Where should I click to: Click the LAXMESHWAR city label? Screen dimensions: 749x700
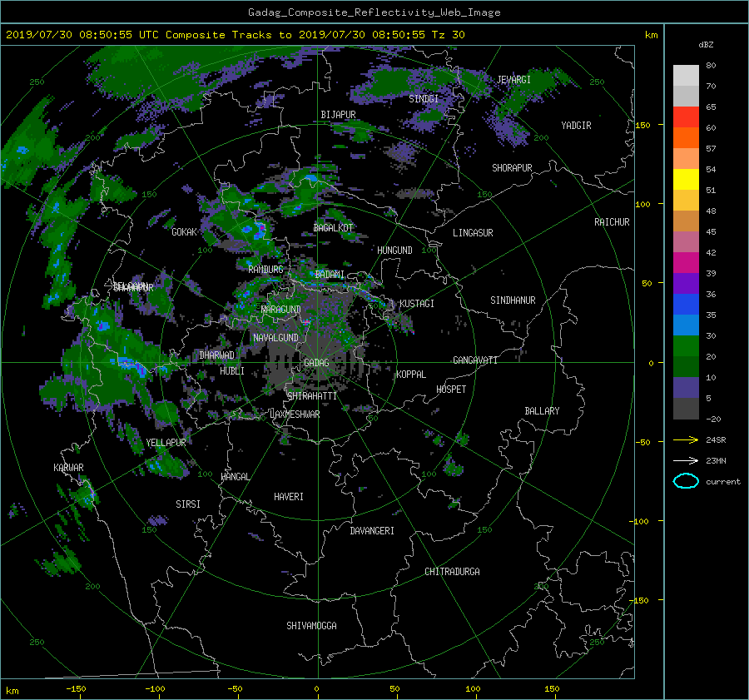[x=295, y=415]
